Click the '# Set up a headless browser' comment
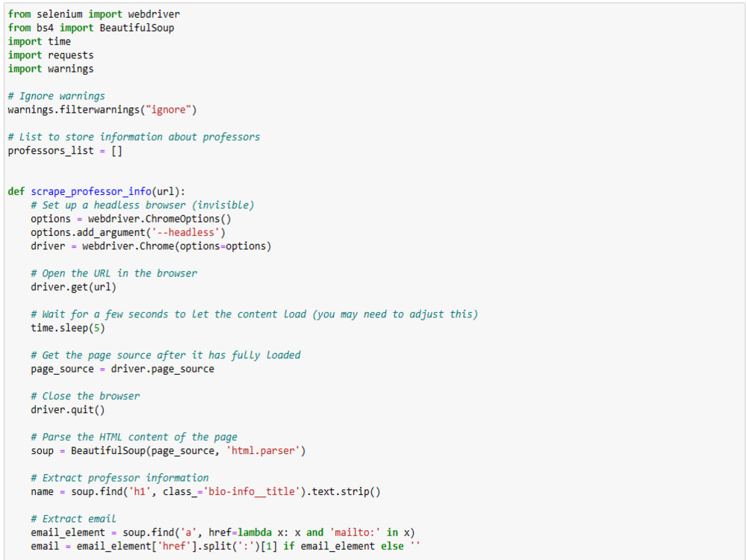Screen dimensions: 747x560 [x=143, y=205]
